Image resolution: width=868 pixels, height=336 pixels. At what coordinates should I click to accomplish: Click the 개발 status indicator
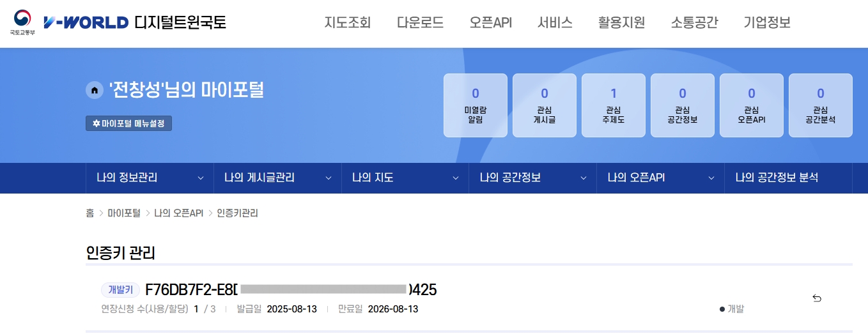point(732,309)
